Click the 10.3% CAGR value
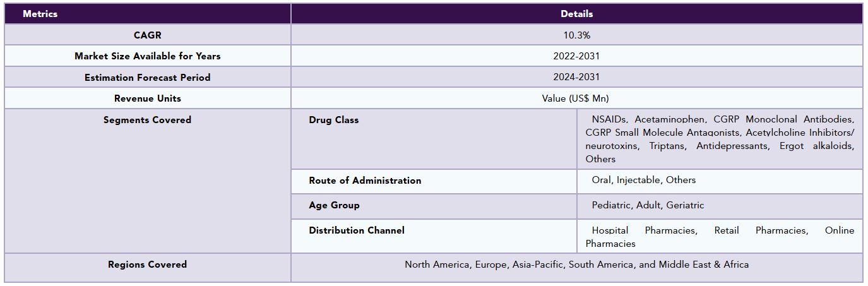The height and width of the screenshot is (286, 868). 576,35
